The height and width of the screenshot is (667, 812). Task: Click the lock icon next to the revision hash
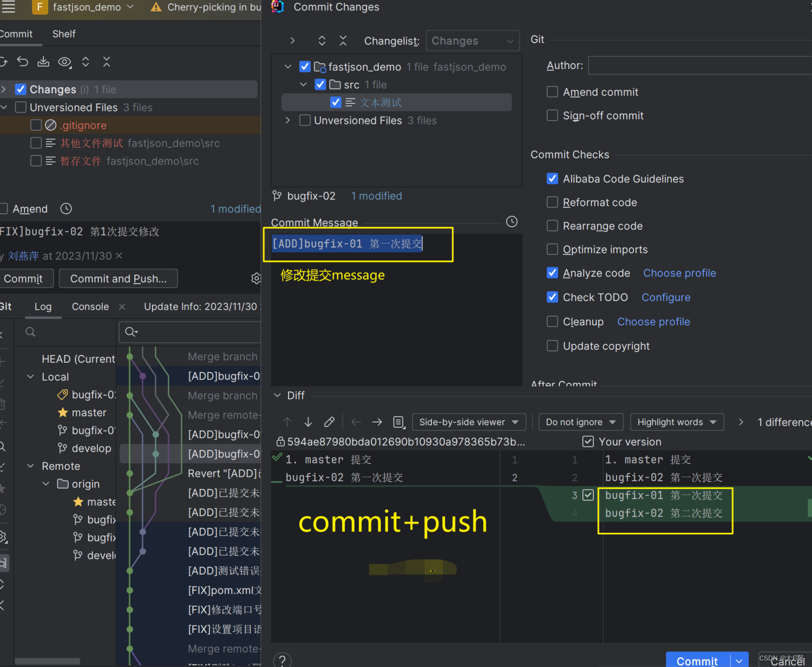(x=280, y=442)
